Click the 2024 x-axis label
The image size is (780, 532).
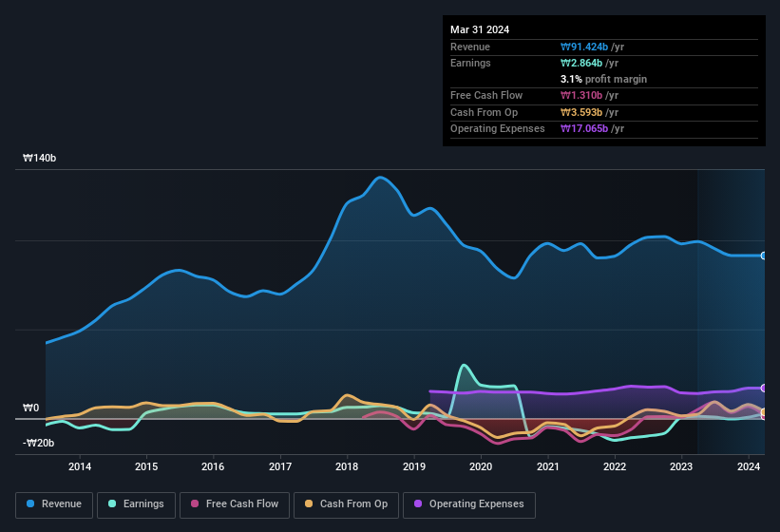point(748,466)
